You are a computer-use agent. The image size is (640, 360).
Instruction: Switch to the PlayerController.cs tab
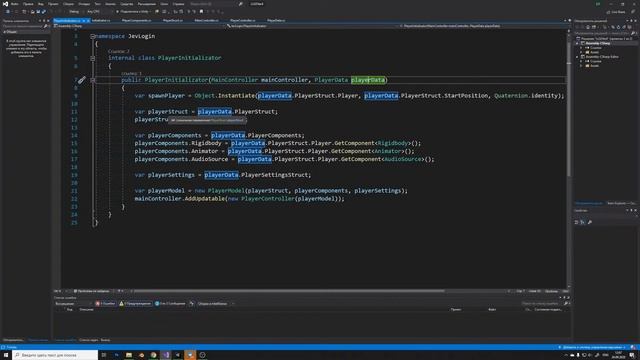242,20
